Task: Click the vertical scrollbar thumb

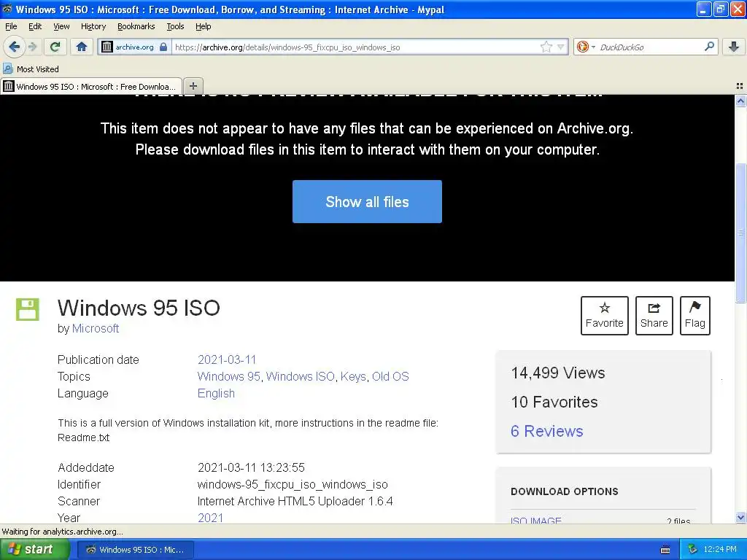Action: point(740,233)
